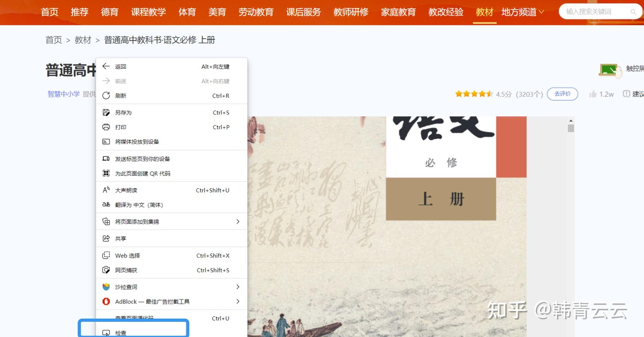644x337 pixels.
Task: Choose 检查 at the menu bottom
Action: 172,333
